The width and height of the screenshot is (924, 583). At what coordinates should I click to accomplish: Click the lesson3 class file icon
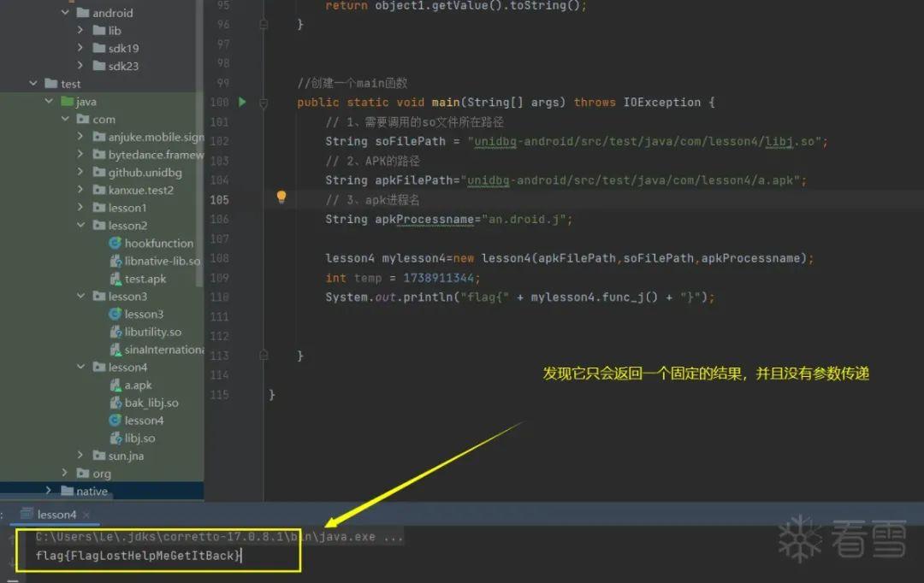115,314
